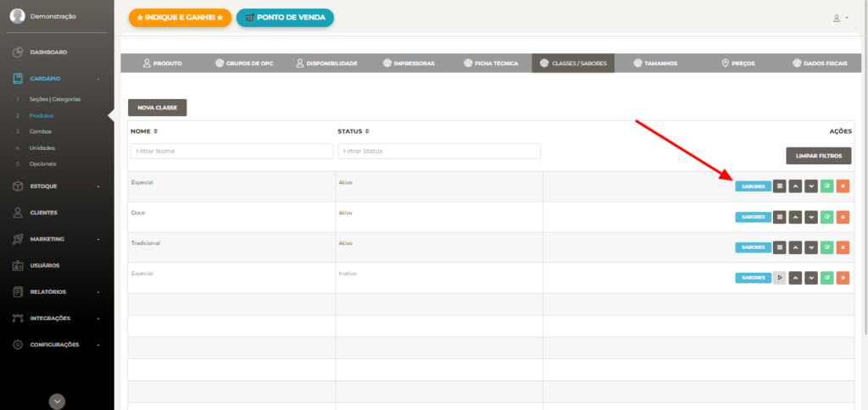The width and height of the screenshot is (868, 410).
Task: Open the Ficha Técnica tab
Action: click(x=491, y=63)
